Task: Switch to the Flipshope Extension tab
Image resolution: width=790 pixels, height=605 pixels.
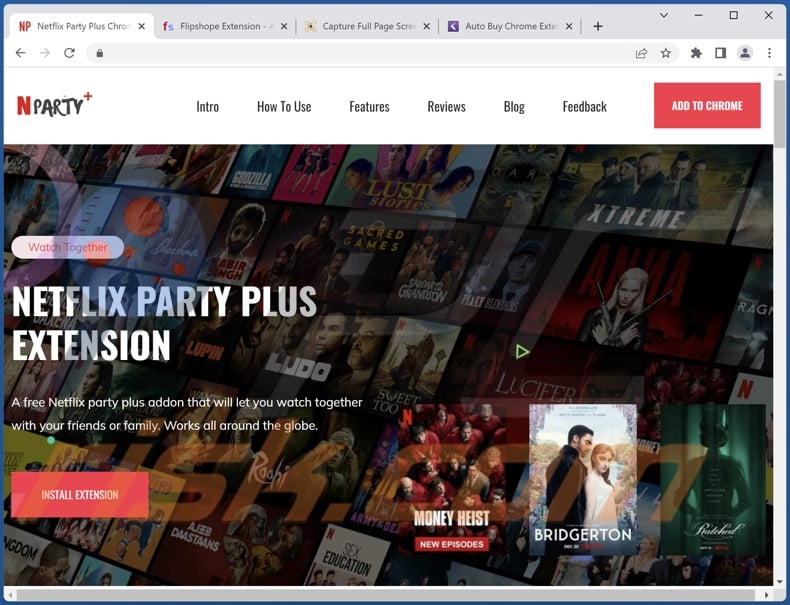Action: click(225, 26)
